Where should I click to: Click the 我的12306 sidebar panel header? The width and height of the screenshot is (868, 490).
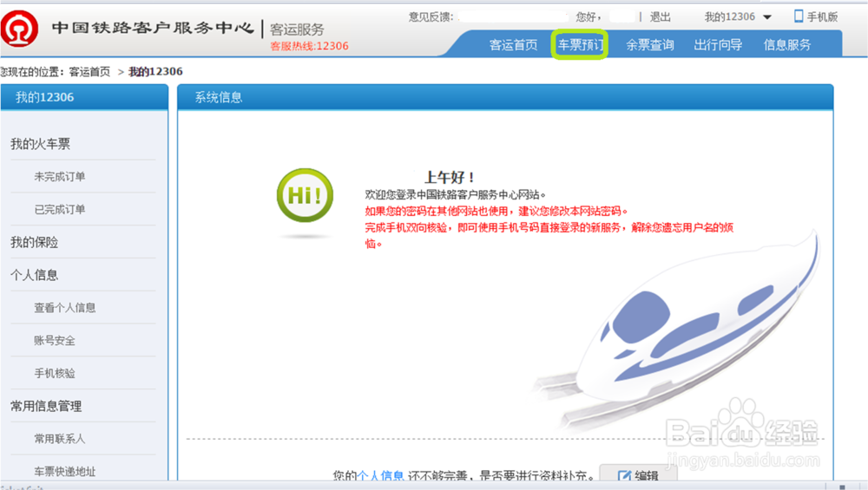(84, 97)
